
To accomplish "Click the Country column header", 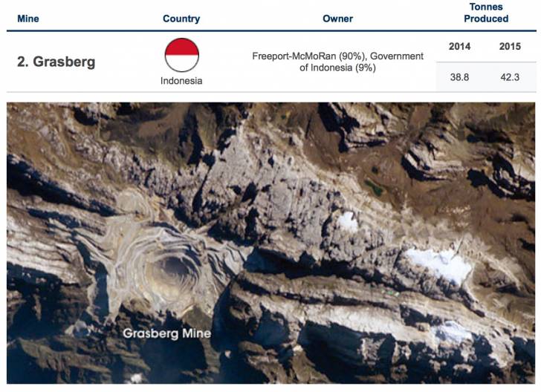I will [181, 19].
